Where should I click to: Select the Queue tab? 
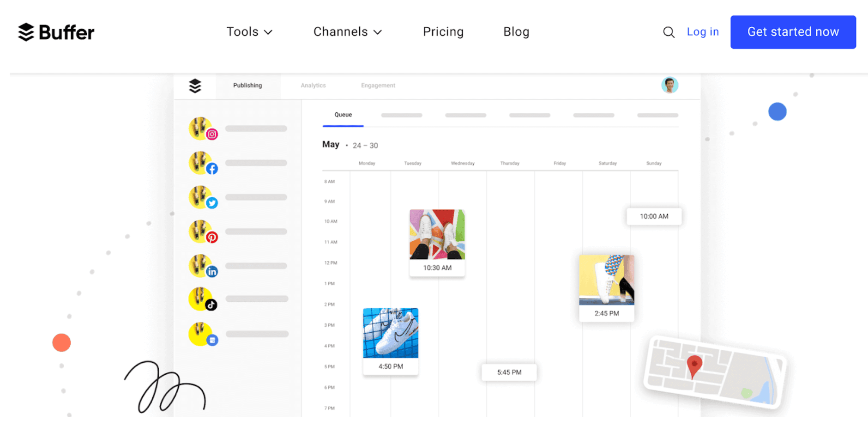tap(343, 114)
